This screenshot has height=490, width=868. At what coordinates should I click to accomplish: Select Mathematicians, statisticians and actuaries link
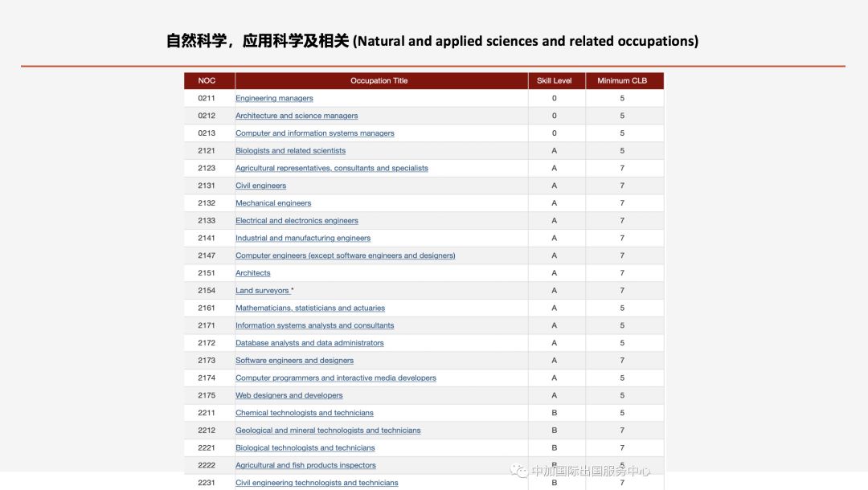pyautogui.click(x=309, y=308)
